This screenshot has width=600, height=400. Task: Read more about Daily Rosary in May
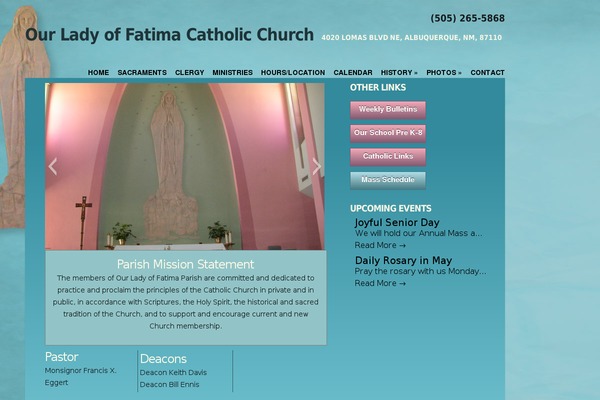[x=380, y=283]
